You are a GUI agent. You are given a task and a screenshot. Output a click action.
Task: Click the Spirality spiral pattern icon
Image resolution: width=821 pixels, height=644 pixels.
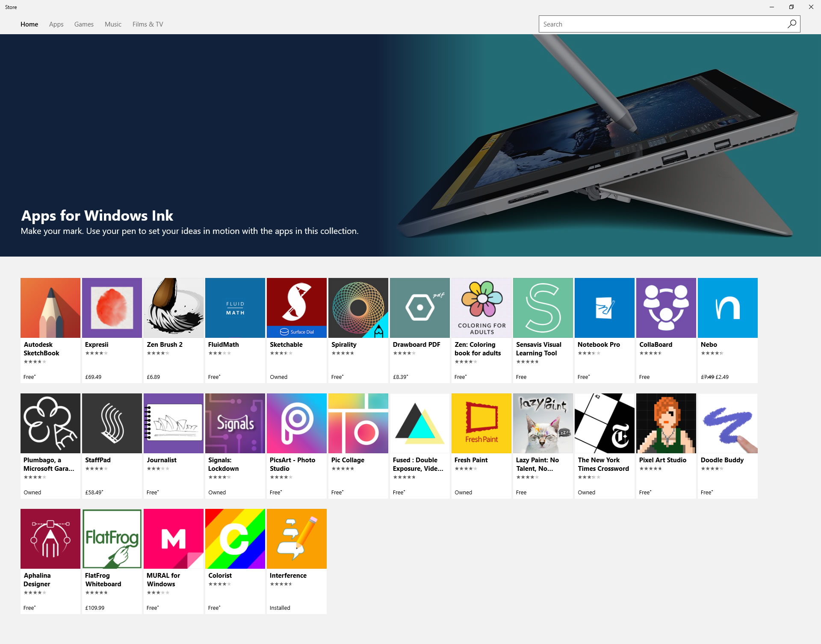point(358,308)
